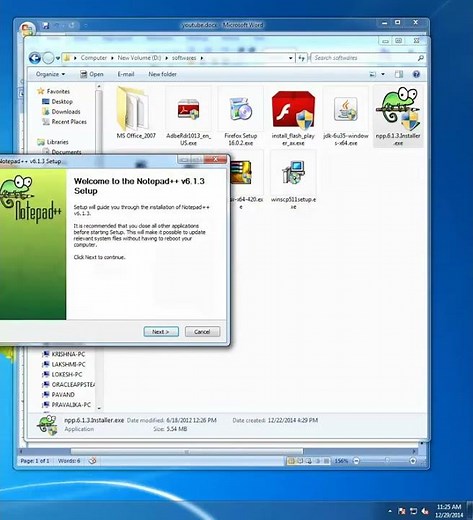Click the Open toolbar command
The image size is (473, 520).
[92, 74]
